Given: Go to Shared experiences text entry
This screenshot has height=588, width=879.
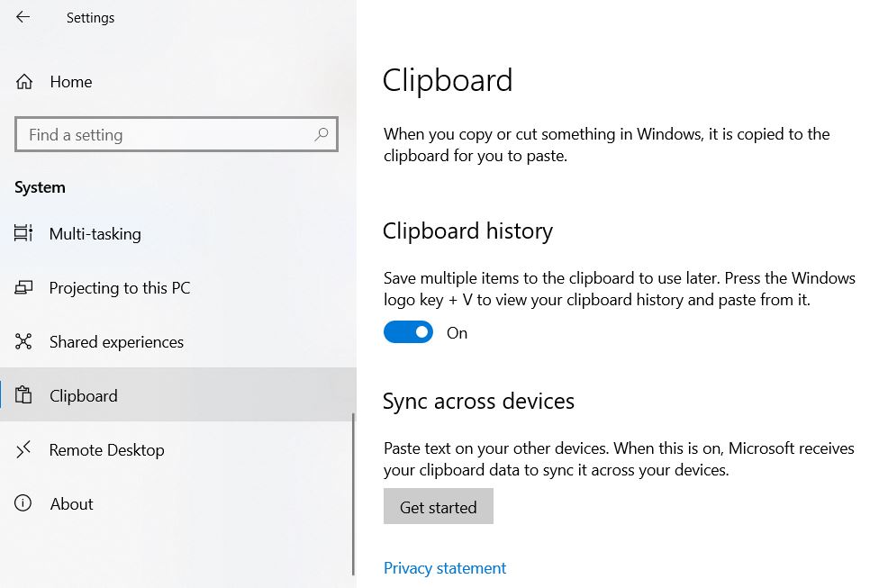Looking at the screenshot, I should click(x=116, y=342).
